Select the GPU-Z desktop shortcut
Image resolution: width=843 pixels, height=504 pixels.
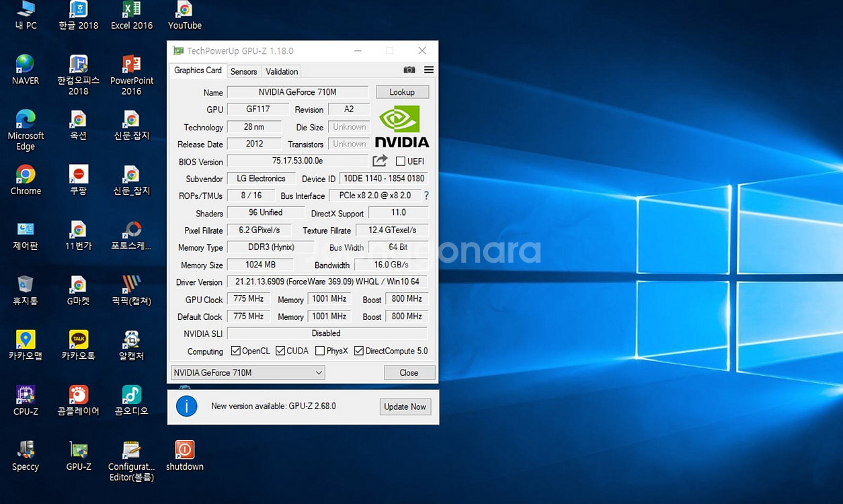pos(78,456)
